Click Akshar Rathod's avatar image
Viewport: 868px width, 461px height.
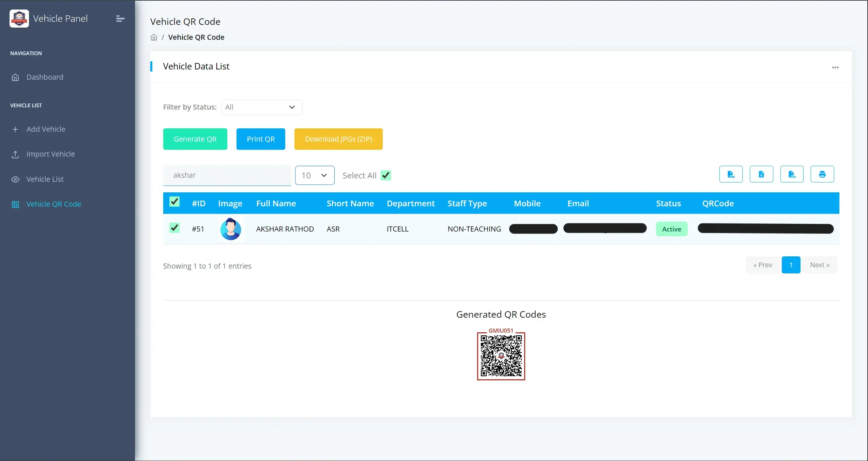click(231, 229)
